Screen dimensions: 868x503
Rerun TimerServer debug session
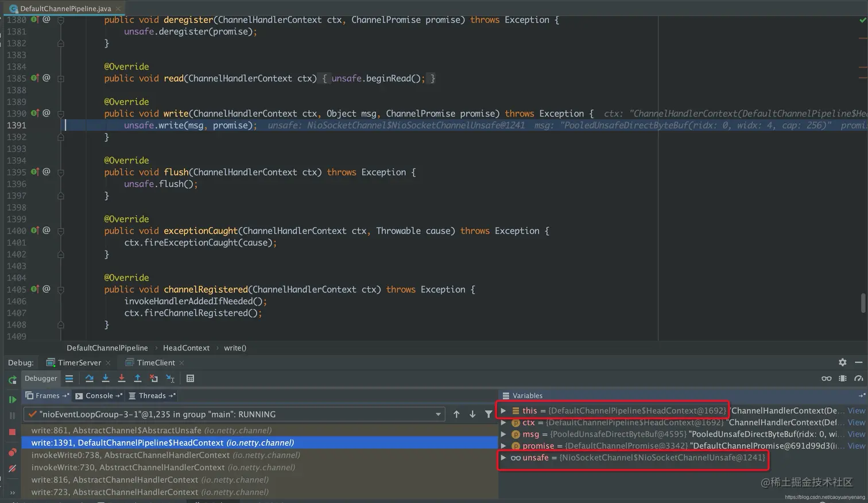[12, 380]
